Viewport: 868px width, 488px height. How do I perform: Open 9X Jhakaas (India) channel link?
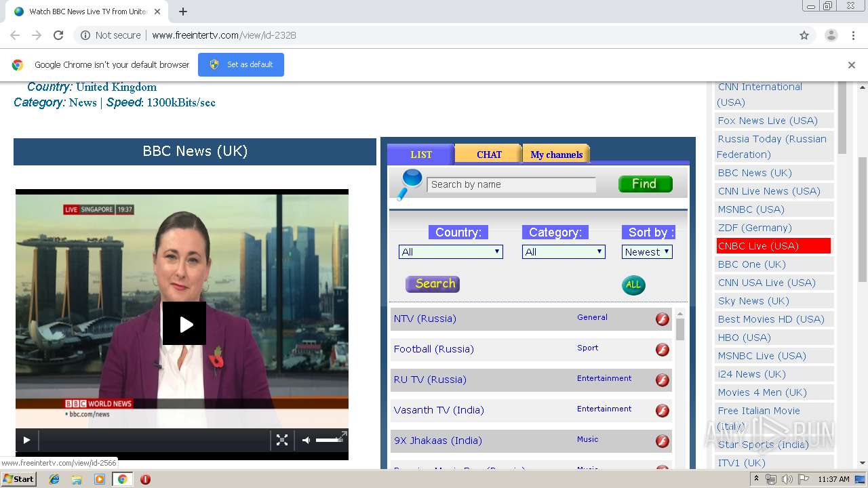(x=438, y=441)
